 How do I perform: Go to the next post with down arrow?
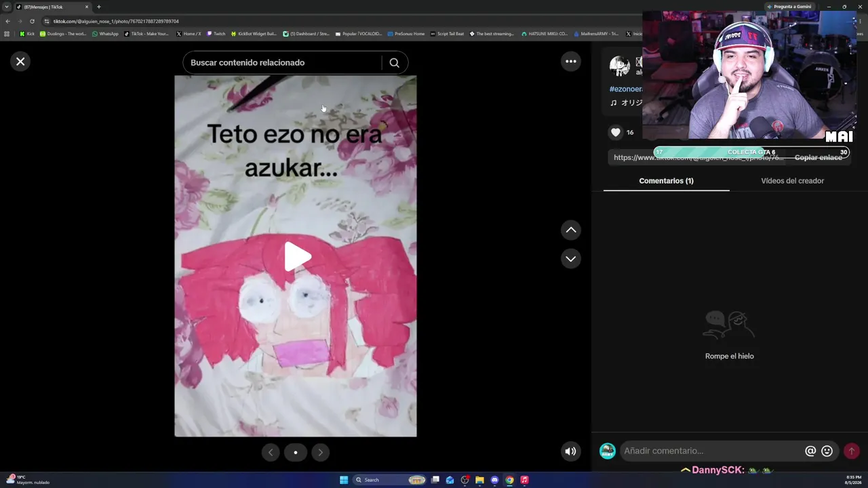571,259
